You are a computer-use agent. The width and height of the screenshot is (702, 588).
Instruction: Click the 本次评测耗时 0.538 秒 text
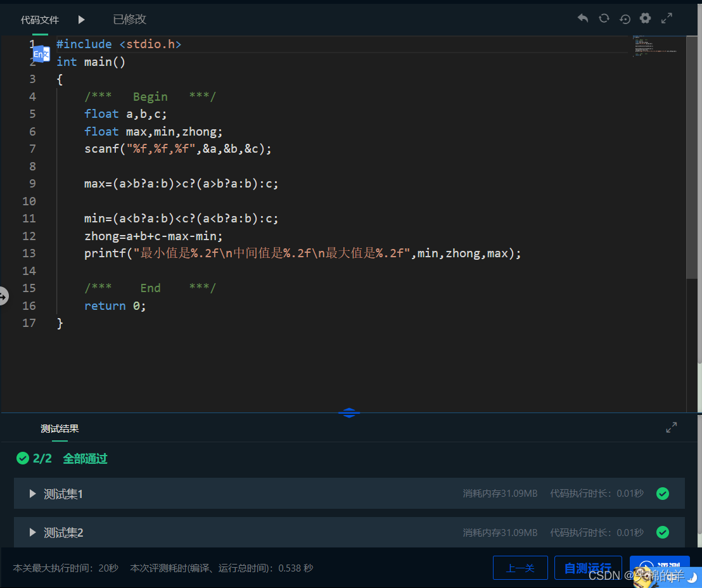pos(222,568)
